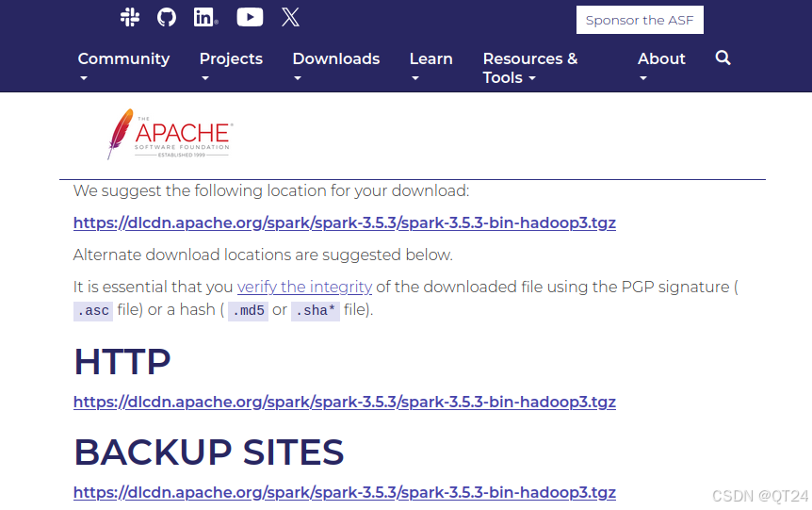
Task: Click the spark tgz link under BACKUP SITES
Action: 345,492
